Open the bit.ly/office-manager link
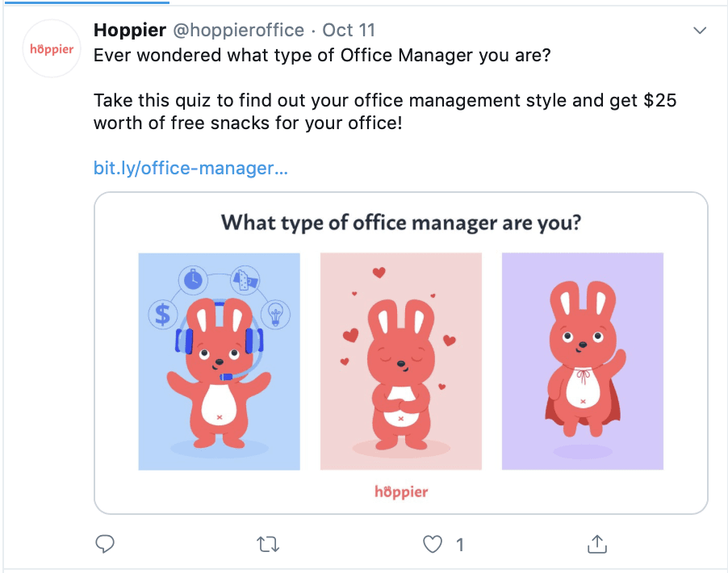This screenshot has width=728, height=573. (x=190, y=168)
